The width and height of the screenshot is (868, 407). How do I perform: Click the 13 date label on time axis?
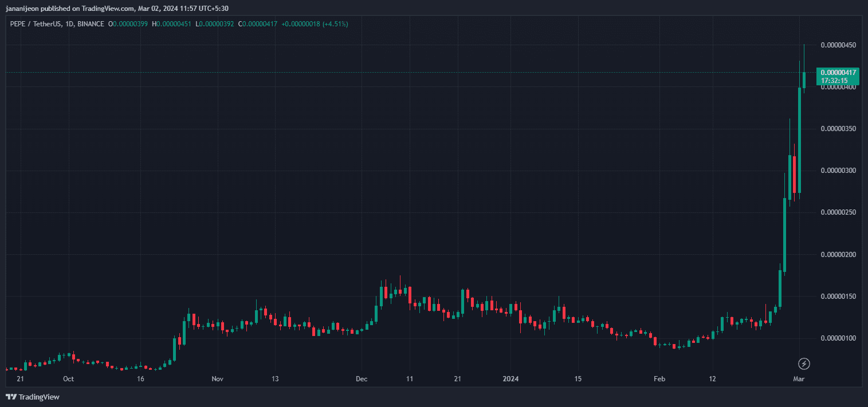coord(275,379)
